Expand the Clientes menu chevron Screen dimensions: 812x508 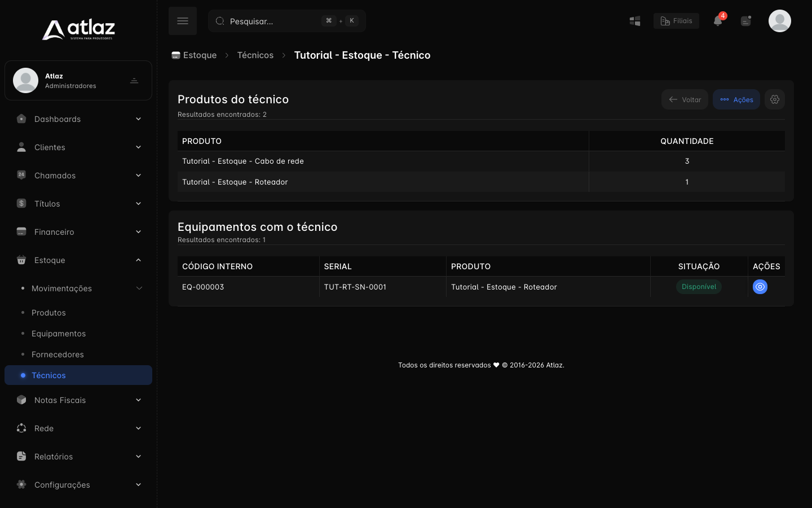click(138, 147)
